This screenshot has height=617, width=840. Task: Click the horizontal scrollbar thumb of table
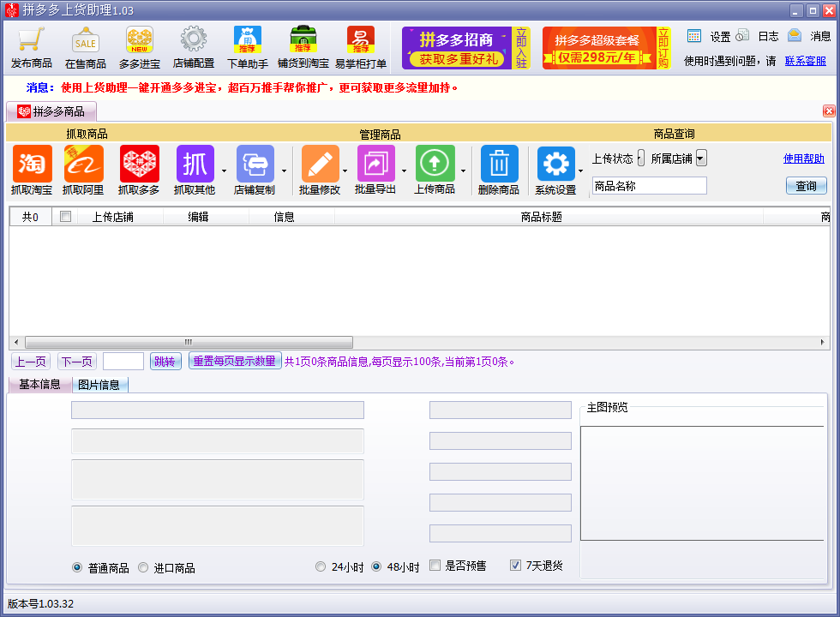point(189,342)
